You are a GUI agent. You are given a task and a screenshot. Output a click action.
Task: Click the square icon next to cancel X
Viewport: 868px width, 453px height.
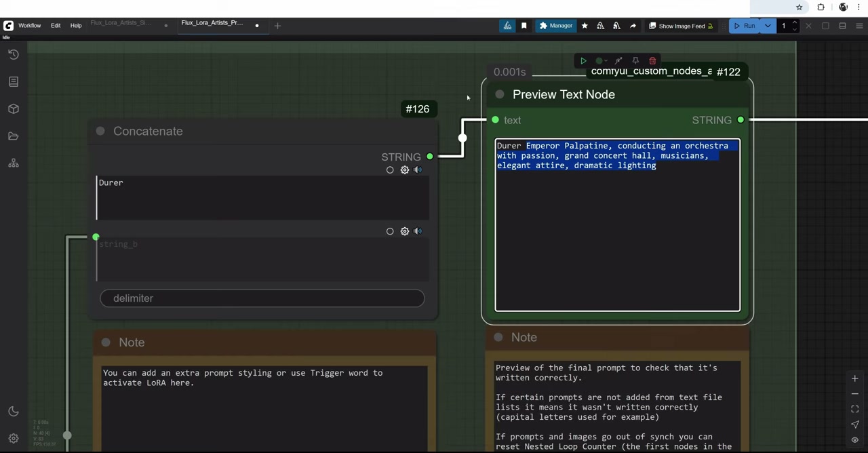click(825, 26)
